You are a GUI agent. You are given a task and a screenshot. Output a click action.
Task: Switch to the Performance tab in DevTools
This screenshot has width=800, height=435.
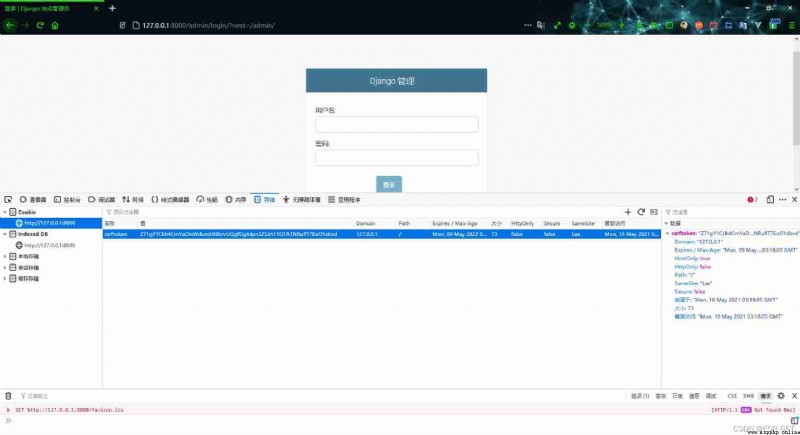207,199
